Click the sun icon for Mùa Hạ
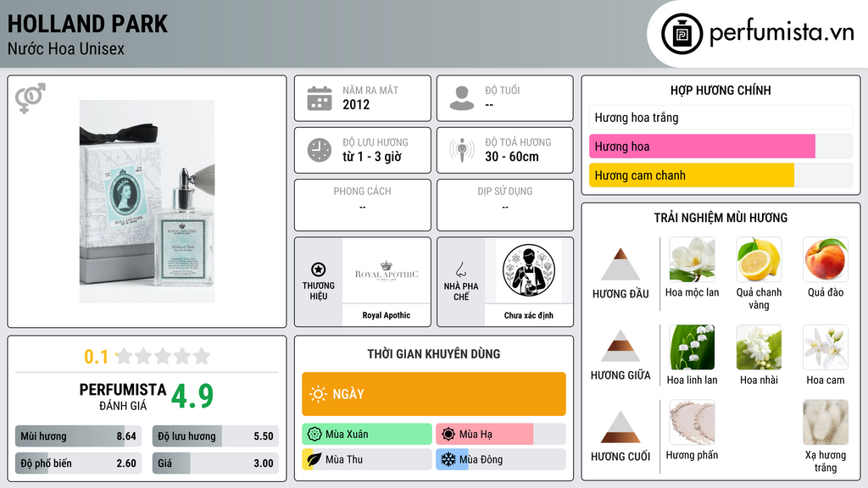This screenshot has height=488, width=868. (448, 435)
